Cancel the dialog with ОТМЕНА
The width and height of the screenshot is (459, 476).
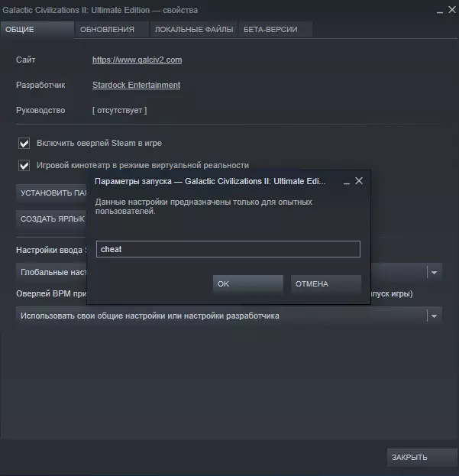326,283
